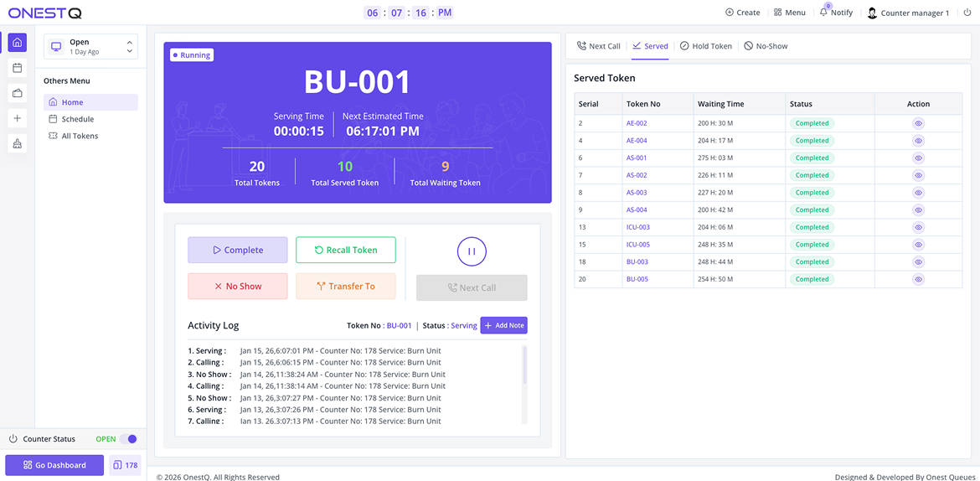Click the home icon in left sidebar
This screenshot has height=481, width=980.
pos(18,43)
